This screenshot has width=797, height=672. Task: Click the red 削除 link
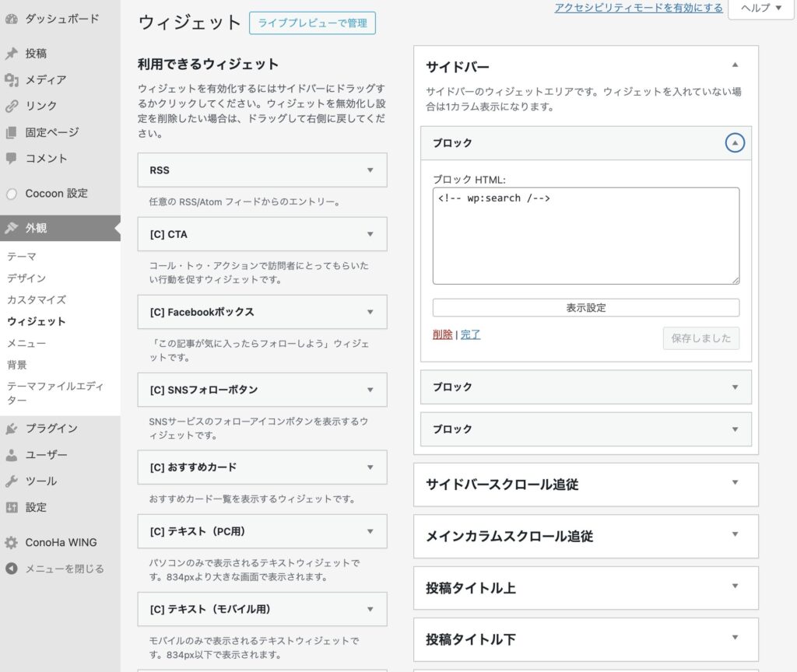coord(442,334)
